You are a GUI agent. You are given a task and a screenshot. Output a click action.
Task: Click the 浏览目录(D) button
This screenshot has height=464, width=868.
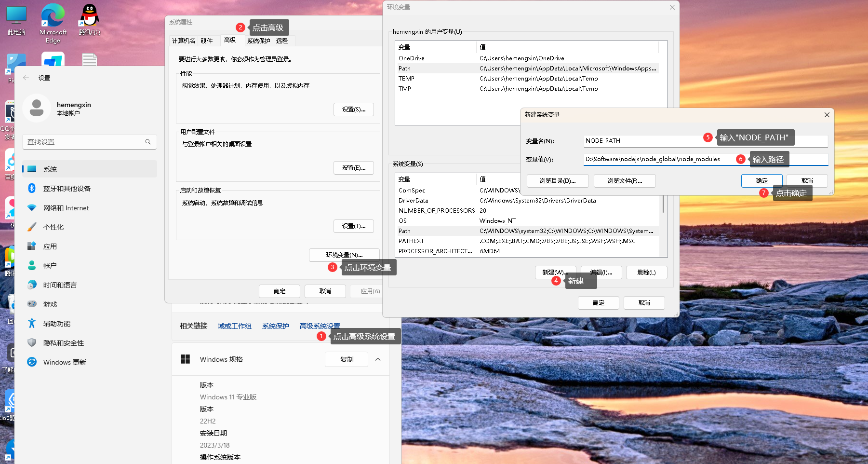coord(558,181)
